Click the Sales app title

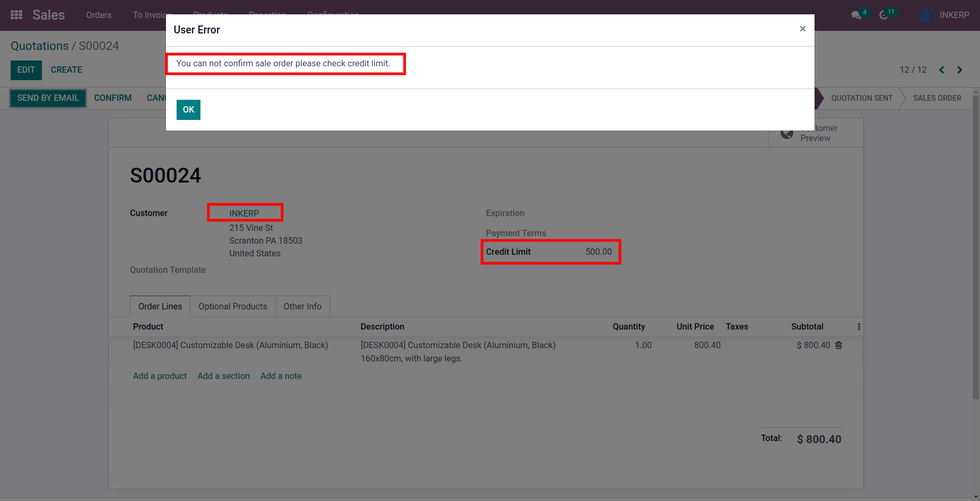tap(49, 15)
